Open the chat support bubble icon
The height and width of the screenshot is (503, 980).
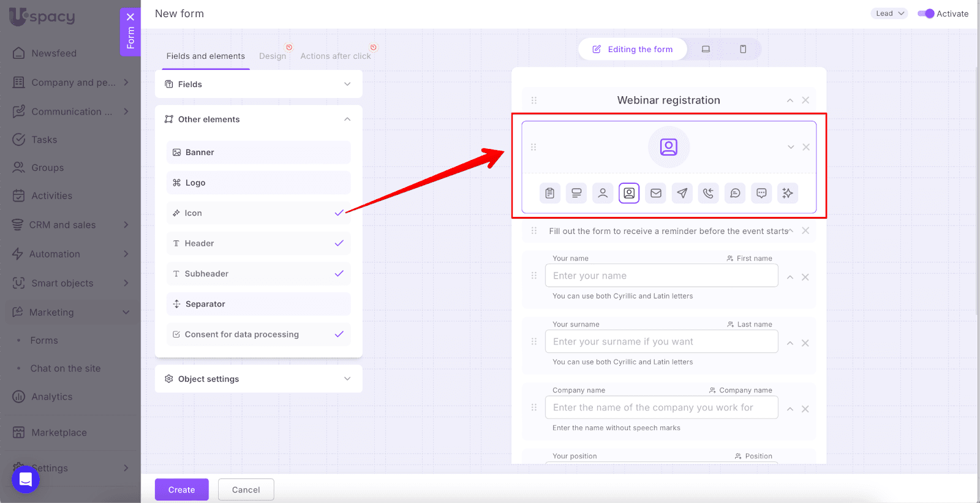pos(26,479)
